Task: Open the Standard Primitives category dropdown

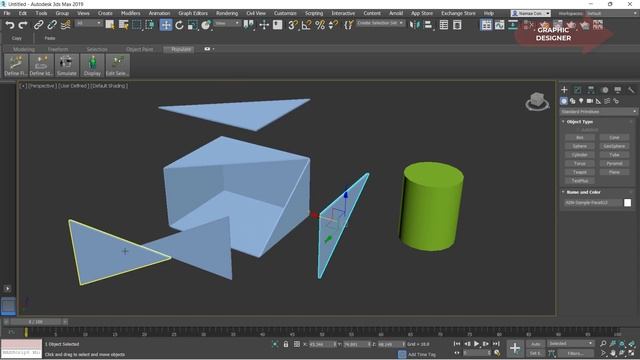Action: point(598,111)
